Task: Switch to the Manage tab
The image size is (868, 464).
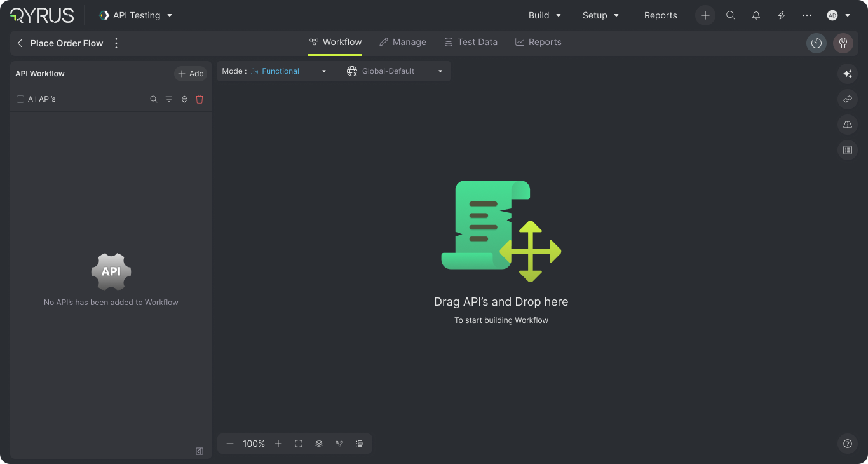Action: point(403,42)
